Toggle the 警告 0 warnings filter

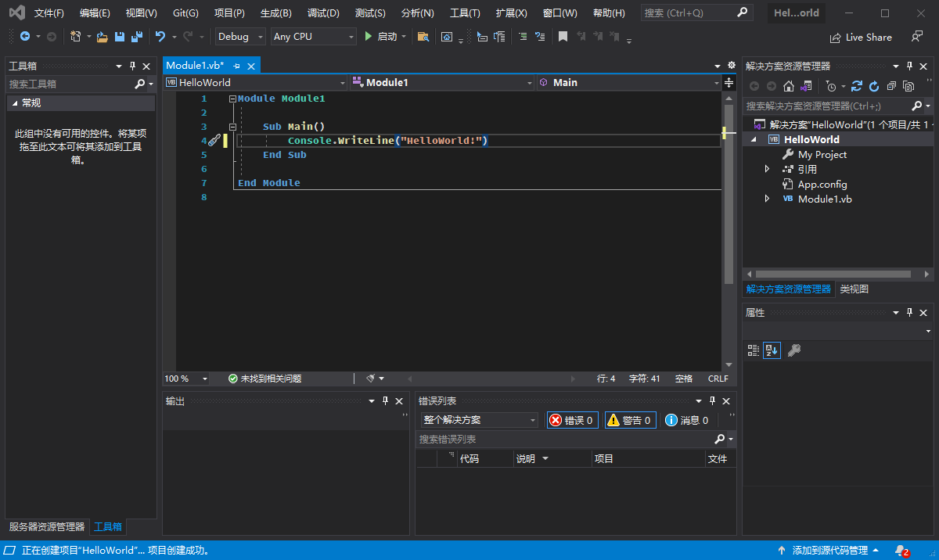[x=629, y=420]
